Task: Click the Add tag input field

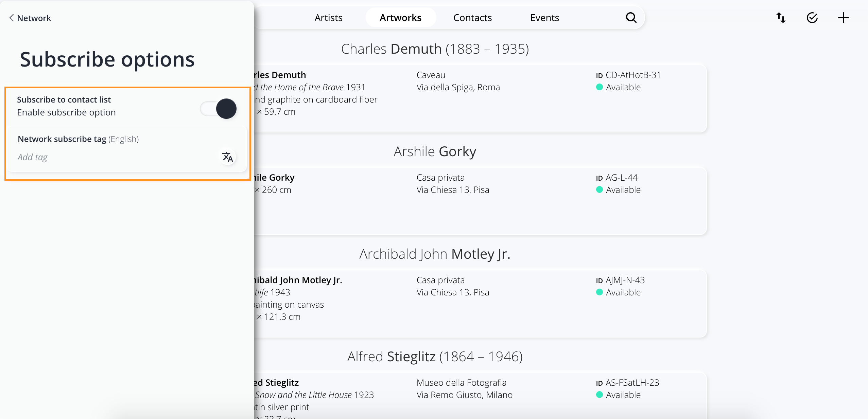Action: coord(116,157)
